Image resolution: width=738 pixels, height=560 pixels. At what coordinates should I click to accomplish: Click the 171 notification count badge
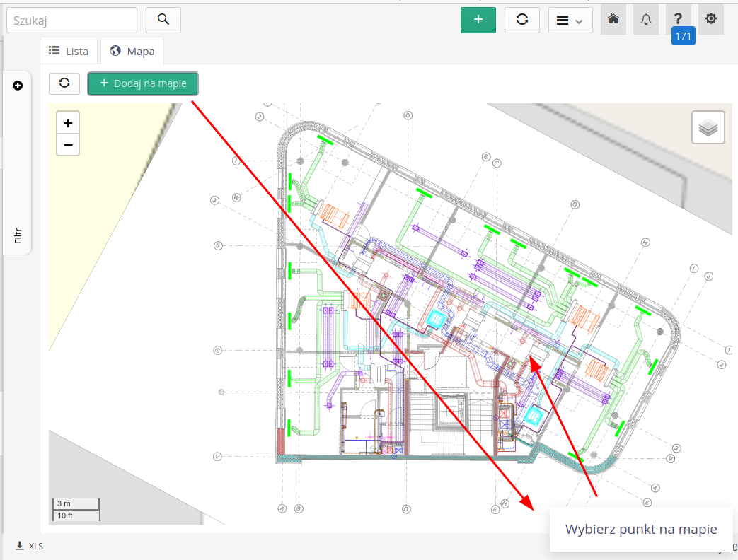click(683, 37)
